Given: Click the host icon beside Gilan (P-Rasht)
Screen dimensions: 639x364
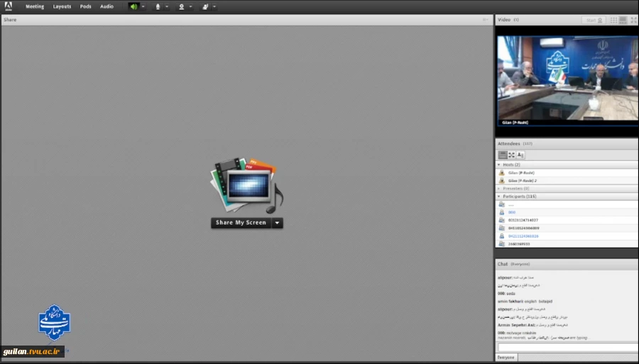Looking at the screenshot, I should (502, 172).
